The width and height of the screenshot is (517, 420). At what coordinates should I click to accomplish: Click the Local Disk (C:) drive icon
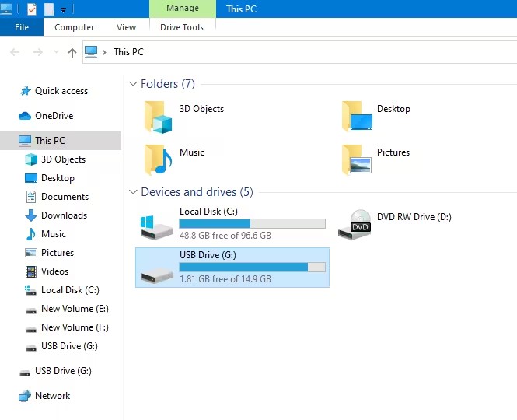pyautogui.click(x=156, y=228)
